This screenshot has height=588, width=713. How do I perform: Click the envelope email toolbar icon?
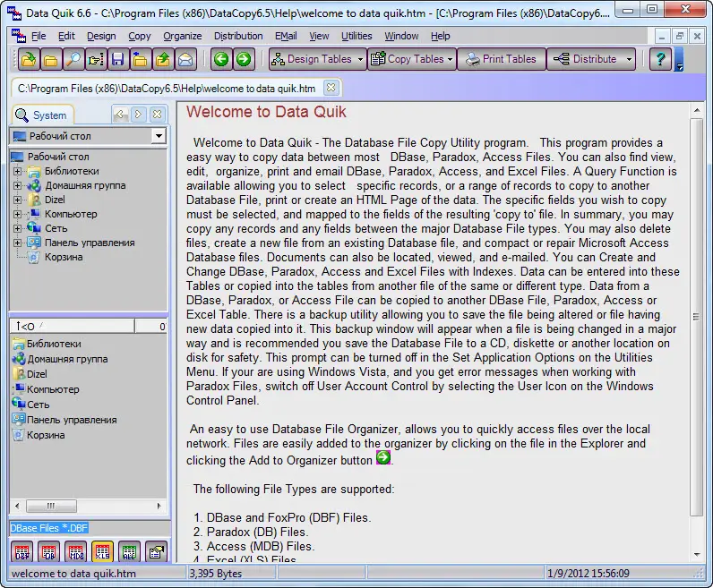pyautogui.click(x=185, y=59)
